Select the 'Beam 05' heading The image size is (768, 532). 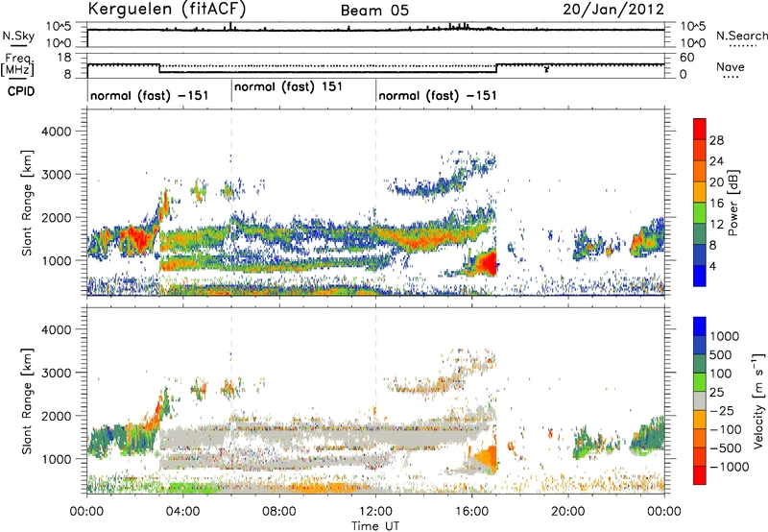(374, 11)
